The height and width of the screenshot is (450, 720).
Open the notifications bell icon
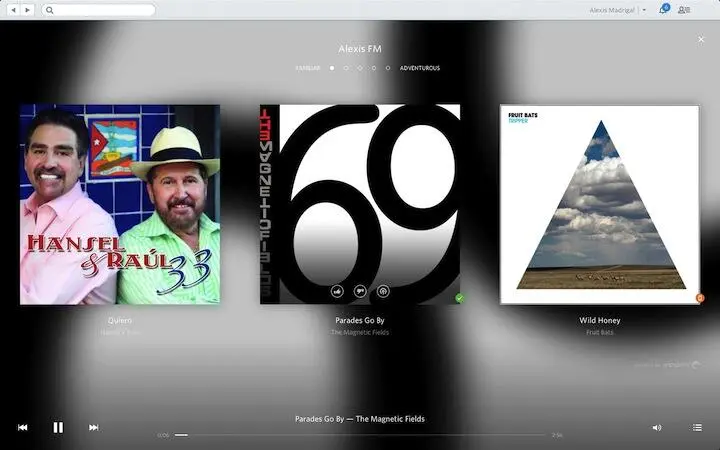point(664,9)
